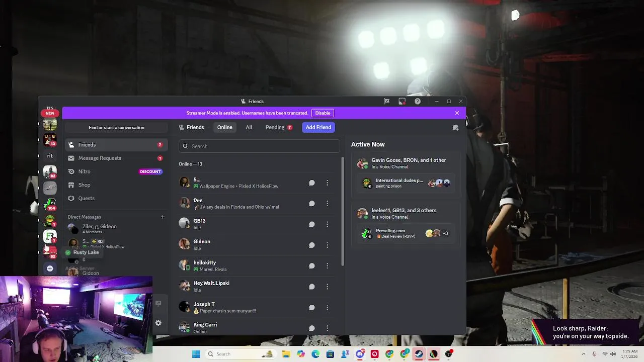Open server icon with 13 badge

click(50, 140)
